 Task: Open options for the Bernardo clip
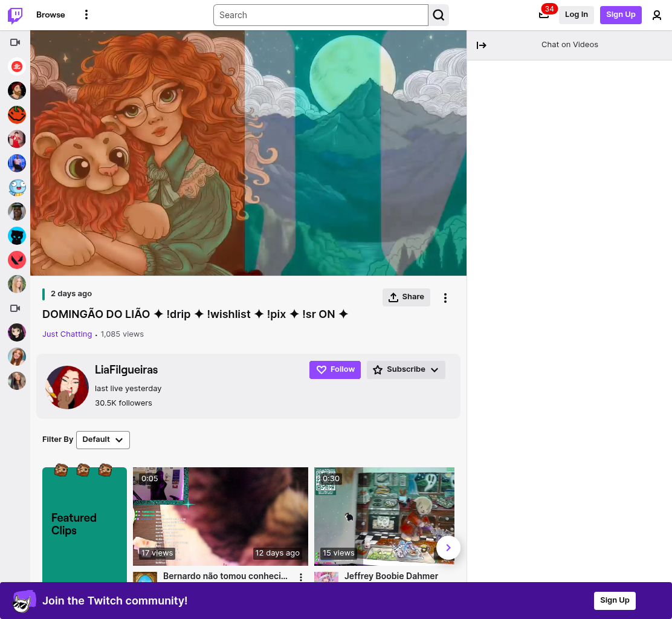pos(301,577)
